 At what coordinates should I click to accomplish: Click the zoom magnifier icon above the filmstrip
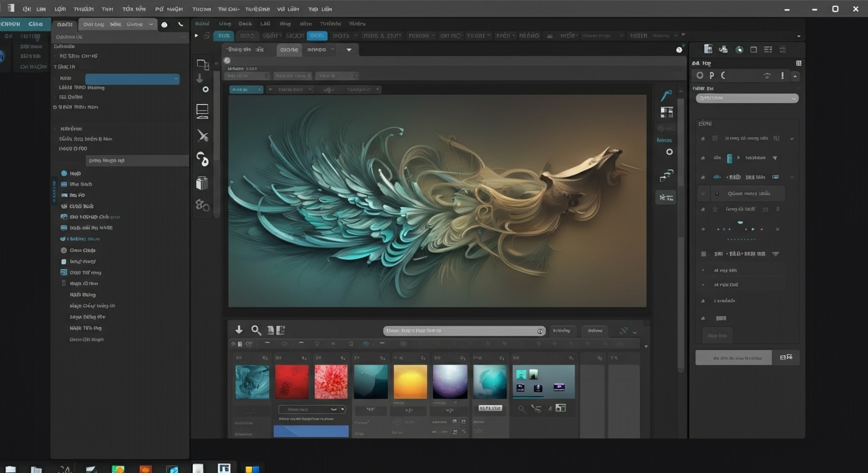click(x=256, y=330)
